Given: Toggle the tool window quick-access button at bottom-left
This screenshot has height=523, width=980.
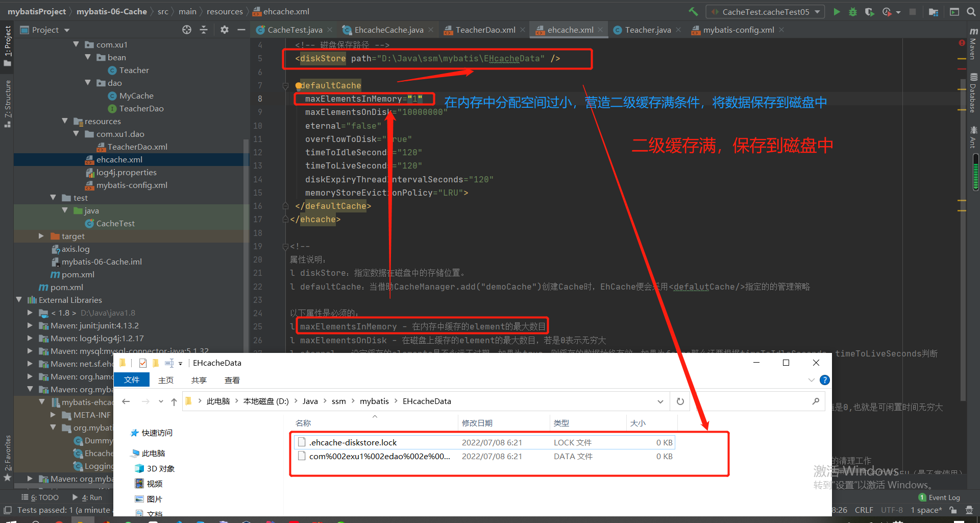Looking at the screenshot, I should (x=8, y=510).
